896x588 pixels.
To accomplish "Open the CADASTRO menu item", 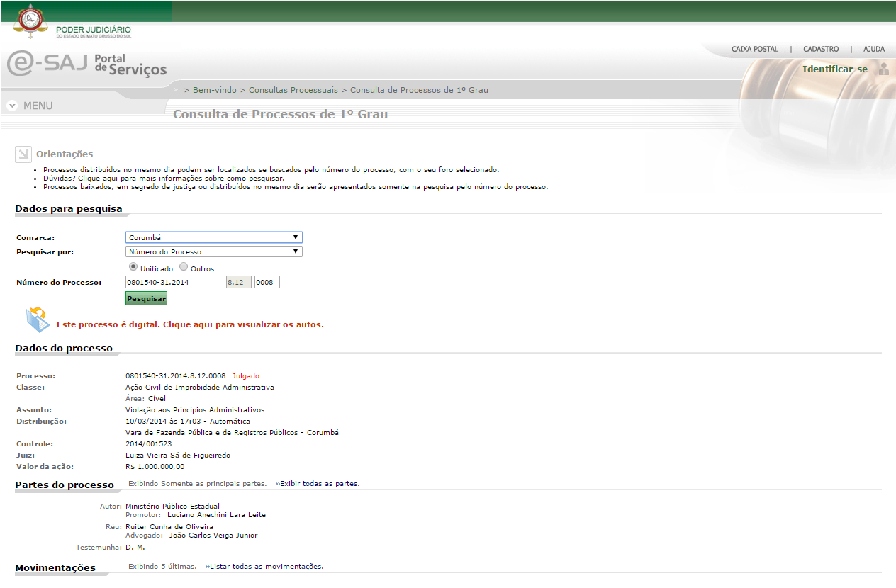I will [x=820, y=50].
